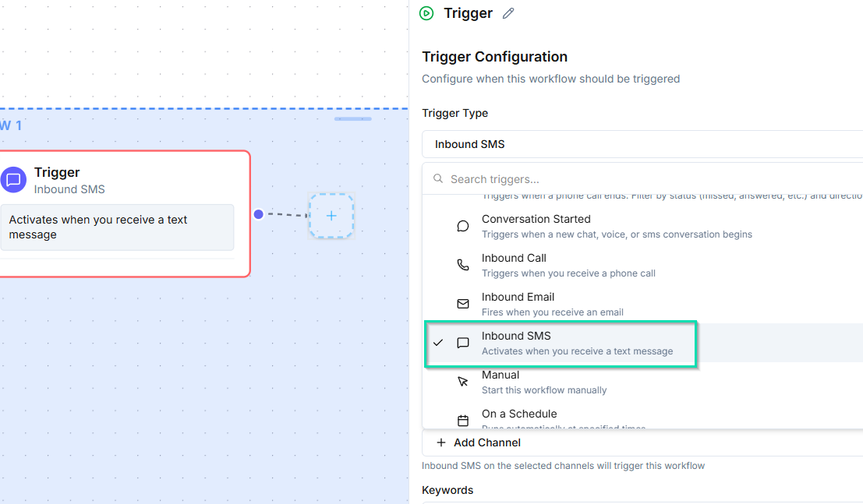The image size is (863, 504).
Task: Pick the Manual trigger option
Action: tap(642, 382)
